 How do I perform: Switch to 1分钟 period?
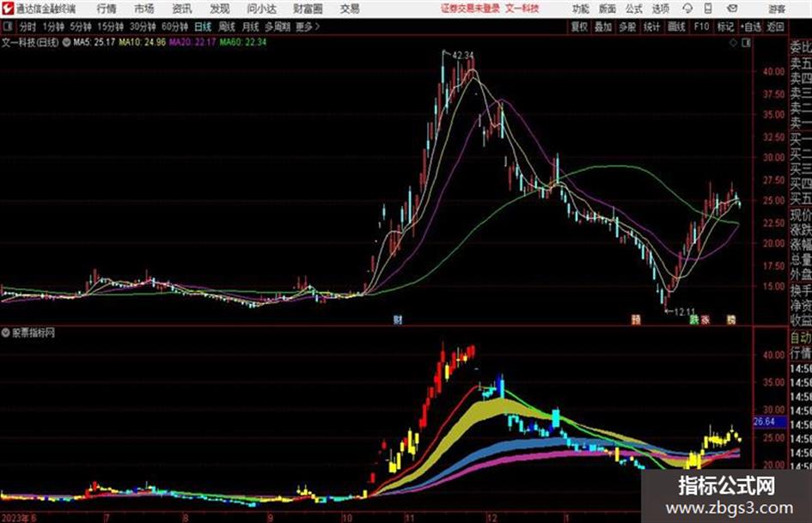click(x=53, y=27)
